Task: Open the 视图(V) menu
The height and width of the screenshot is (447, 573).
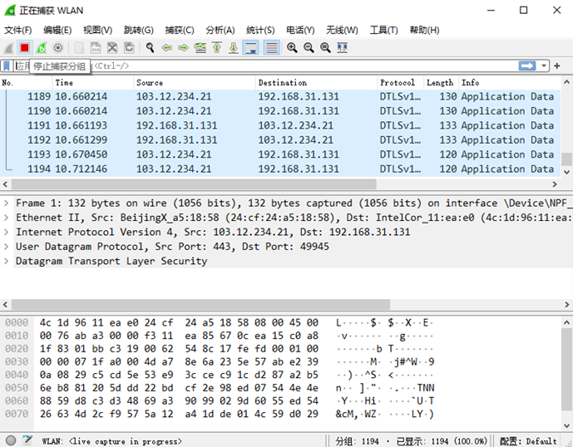Action: [98, 30]
